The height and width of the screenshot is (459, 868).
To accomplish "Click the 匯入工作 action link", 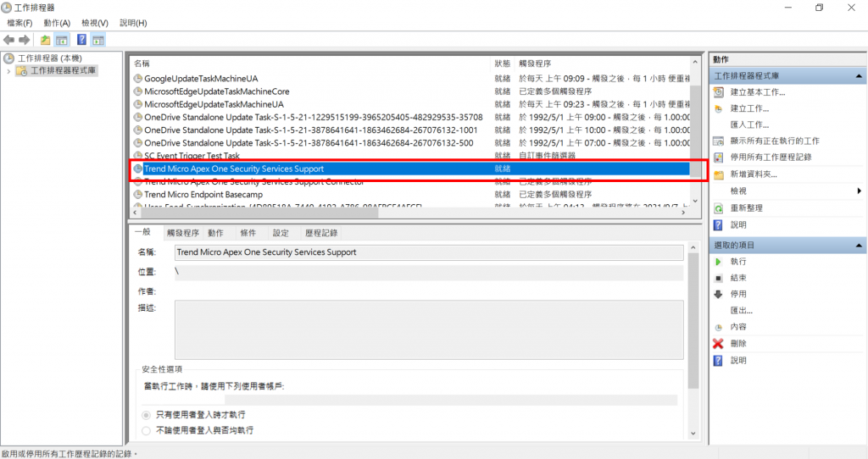I will (749, 125).
